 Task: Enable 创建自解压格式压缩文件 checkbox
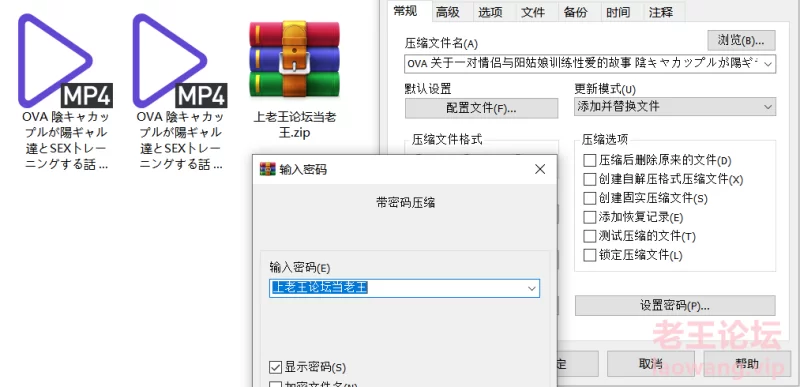point(590,179)
